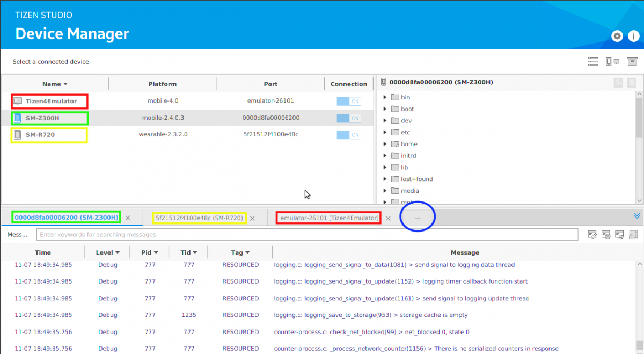Click the info icon in header
Image resolution: width=644 pixels, height=354 pixels.
click(634, 37)
